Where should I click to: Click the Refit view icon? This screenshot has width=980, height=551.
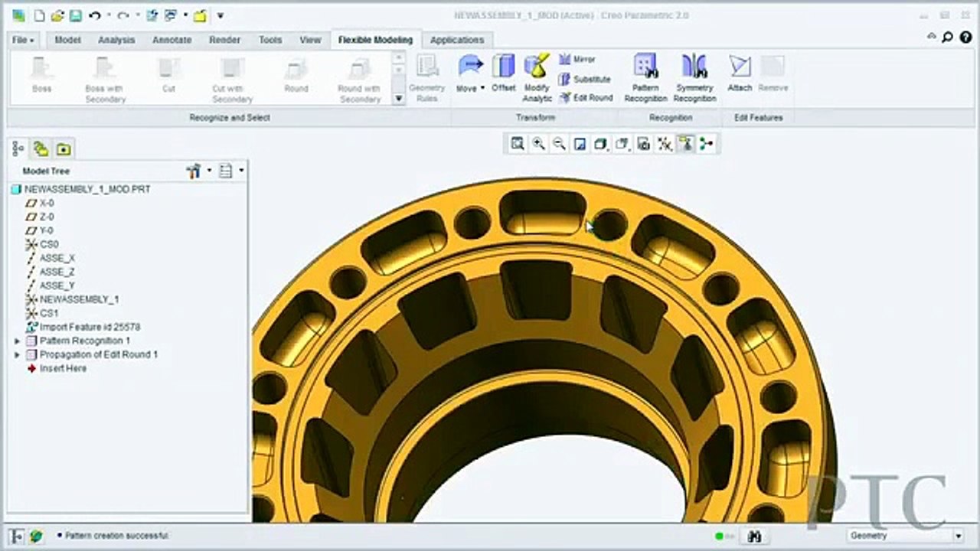click(x=518, y=143)
